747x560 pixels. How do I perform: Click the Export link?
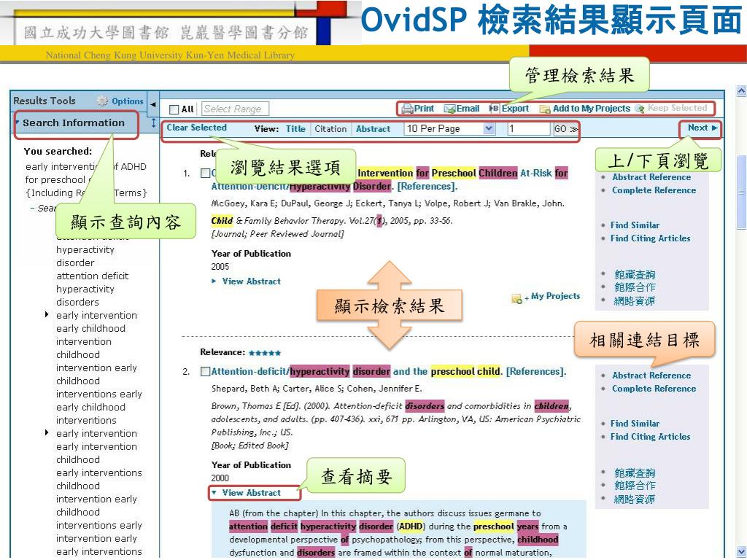point(515,108)
